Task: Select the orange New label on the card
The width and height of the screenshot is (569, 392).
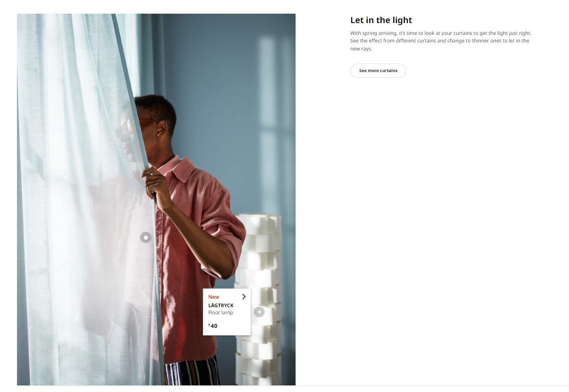Action: (x=214, y=297)
